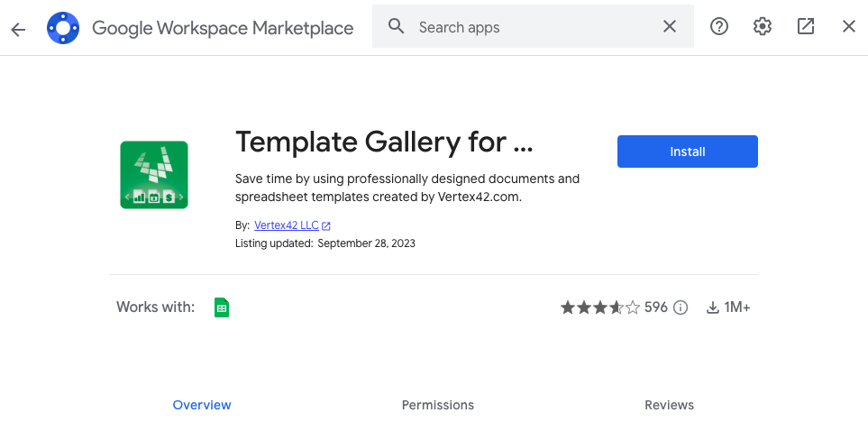Viewport: 868px width, 422px height.
Task: Click the star rating icons
Action: 600,307
